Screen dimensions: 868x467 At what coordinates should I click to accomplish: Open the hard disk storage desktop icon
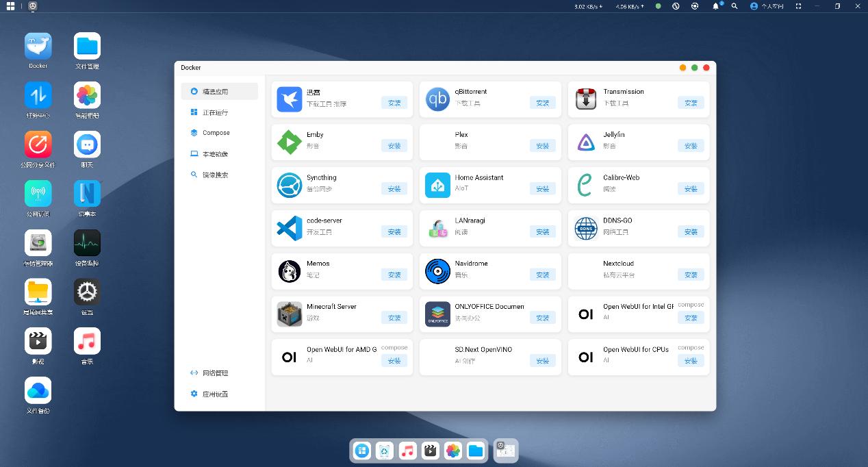click(38, 243)
